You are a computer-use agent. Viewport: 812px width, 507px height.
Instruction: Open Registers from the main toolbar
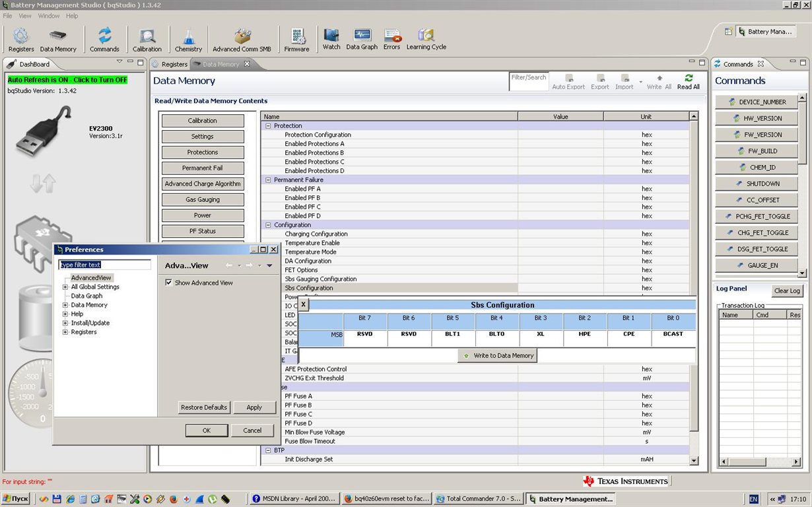tap(21, 40)
